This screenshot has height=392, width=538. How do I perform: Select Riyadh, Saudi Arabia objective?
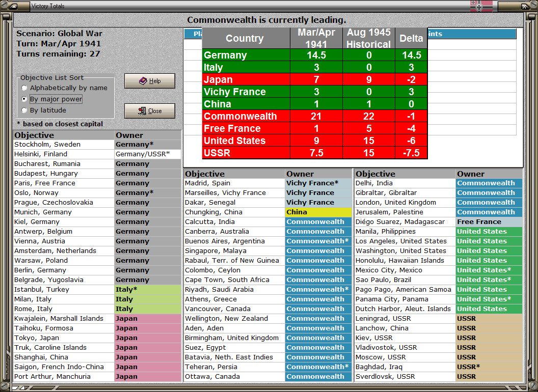(234, 290)
